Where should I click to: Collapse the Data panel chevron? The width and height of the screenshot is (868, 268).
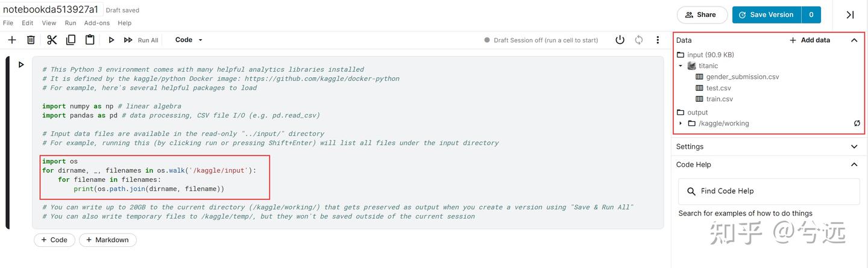coord(854,40)
